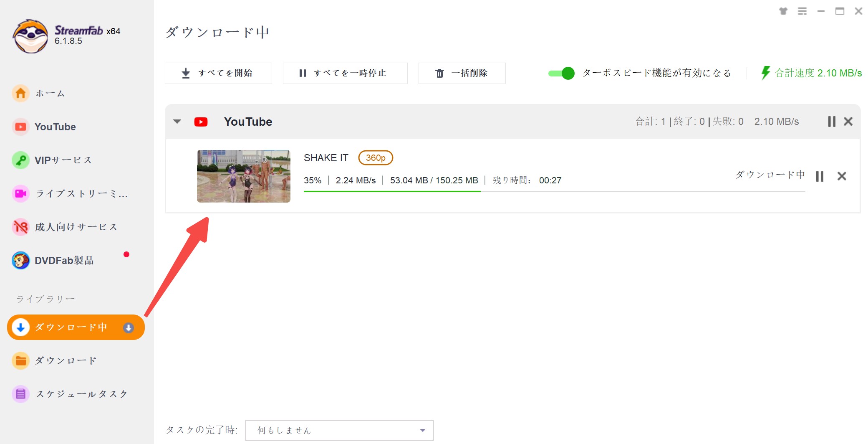The image size is (868, 444).
Task: Toggle the turbo speed switch
Action: click(561, 73)
